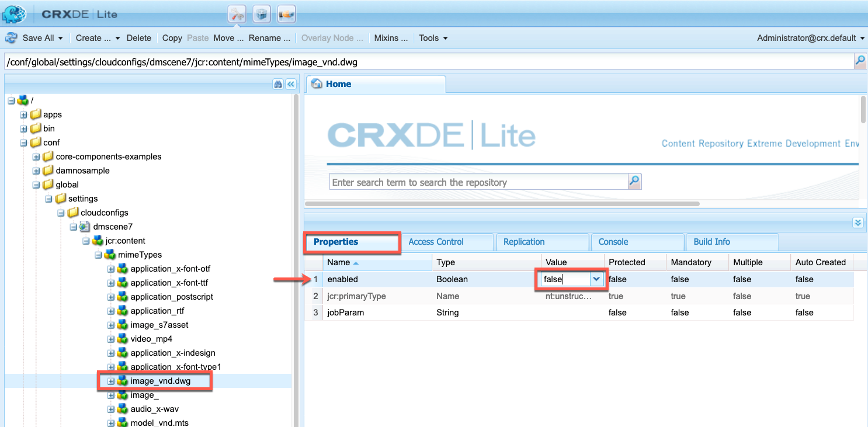Viewport: 868px width, 427px height.
Task: Click the magnifier icon beside repository search field
Action: [x=634, y=182]
